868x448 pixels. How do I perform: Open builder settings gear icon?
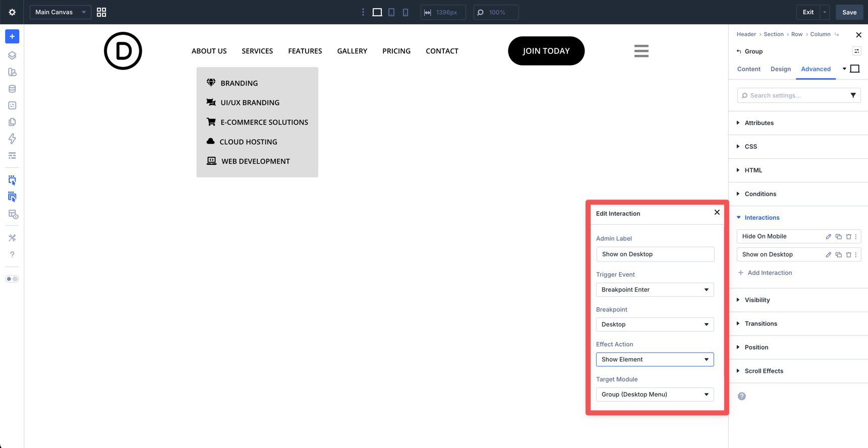[12, 12]
